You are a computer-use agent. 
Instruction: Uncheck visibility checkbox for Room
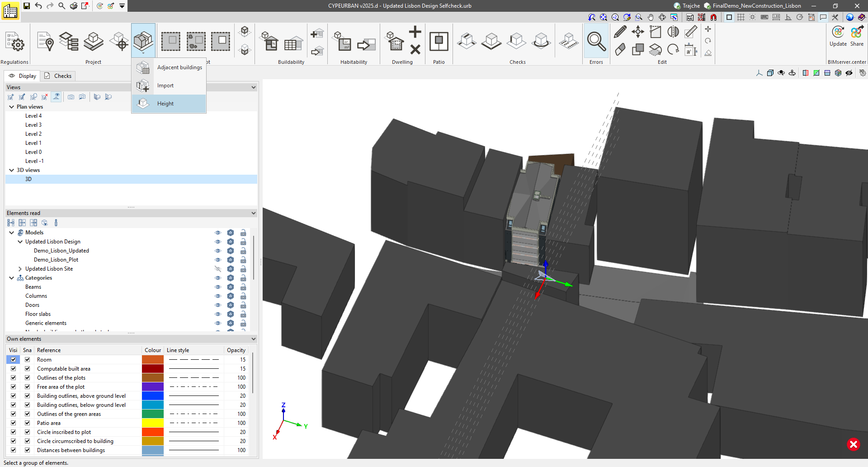pos(13,360)
